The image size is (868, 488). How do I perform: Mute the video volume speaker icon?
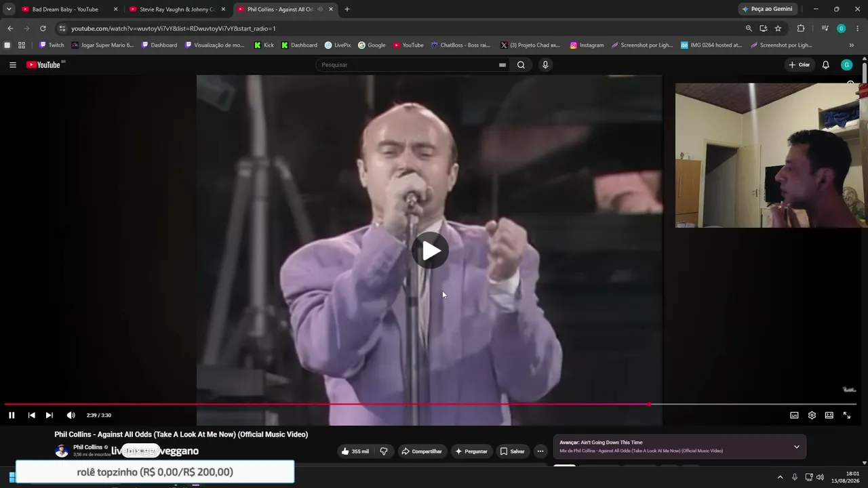pyautogui.click(x=71, y=415)
